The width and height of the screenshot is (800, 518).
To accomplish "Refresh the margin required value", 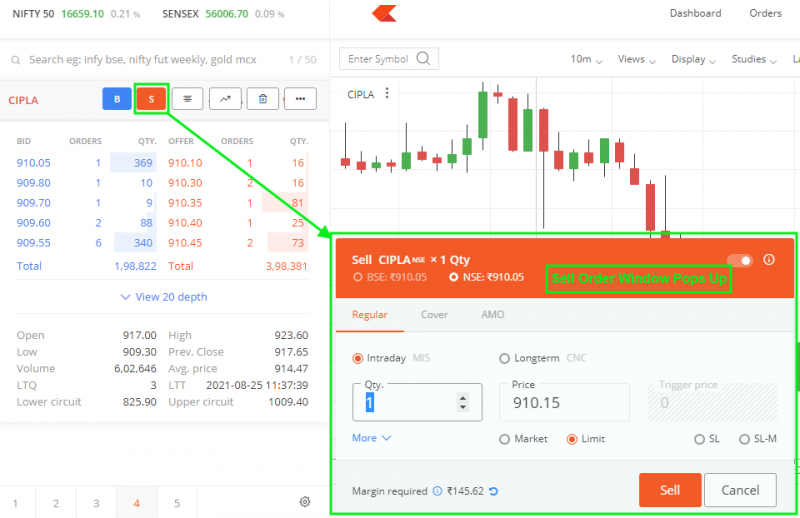I will [493, 491].
